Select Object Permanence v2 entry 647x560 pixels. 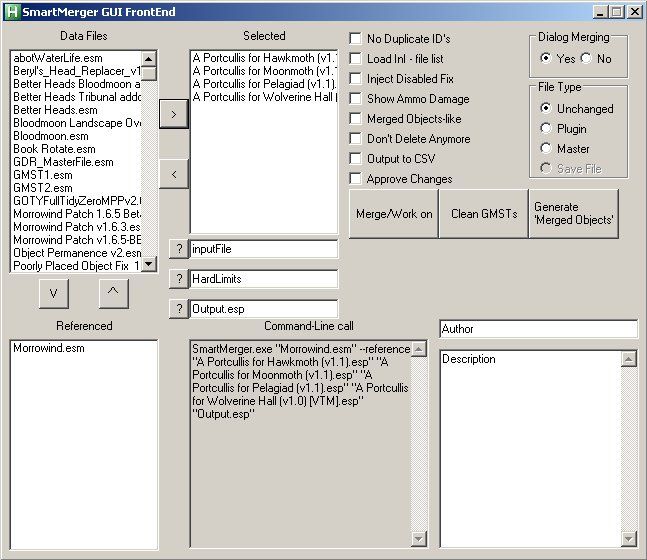point(77,253)
